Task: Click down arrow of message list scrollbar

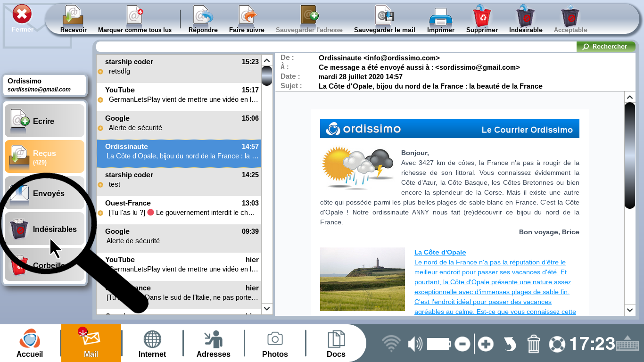Action: coord(267,309)
